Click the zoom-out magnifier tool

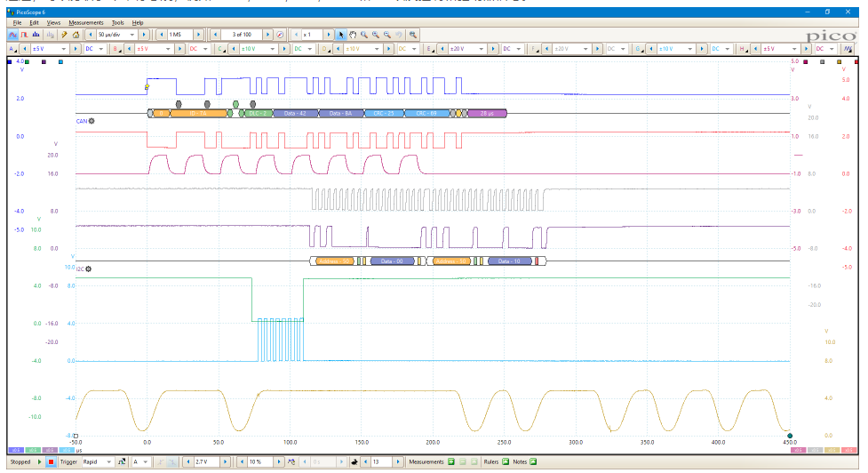(387, 35)
